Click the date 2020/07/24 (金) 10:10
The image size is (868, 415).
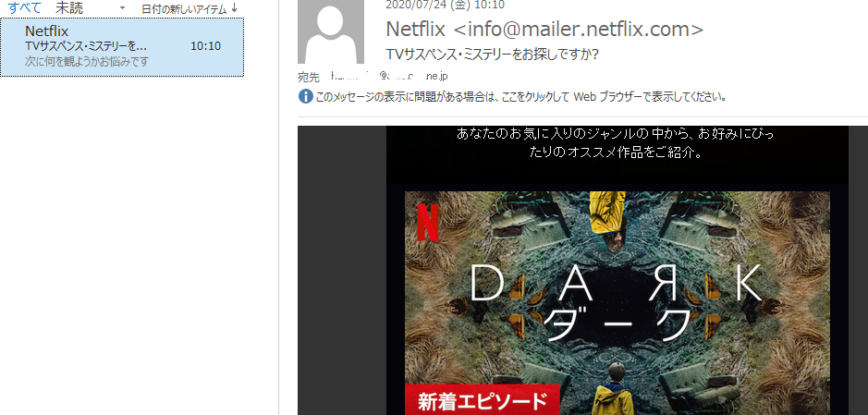[445, 5]
